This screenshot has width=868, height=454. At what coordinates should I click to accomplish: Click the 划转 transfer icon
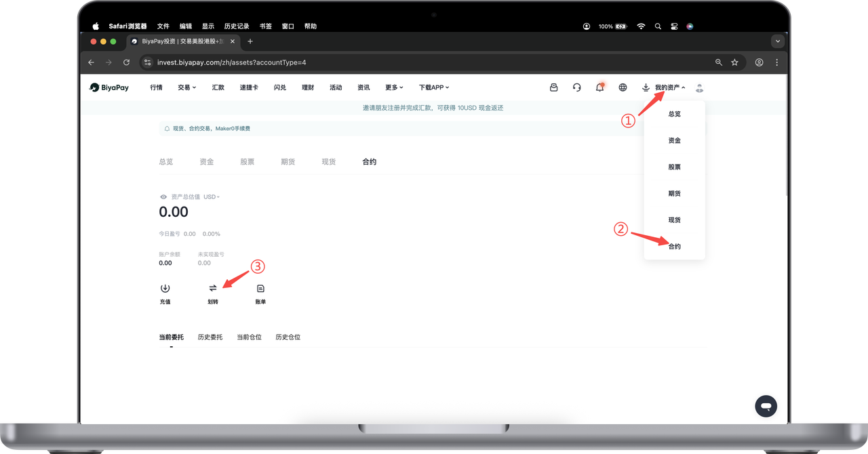click(213, 289)
